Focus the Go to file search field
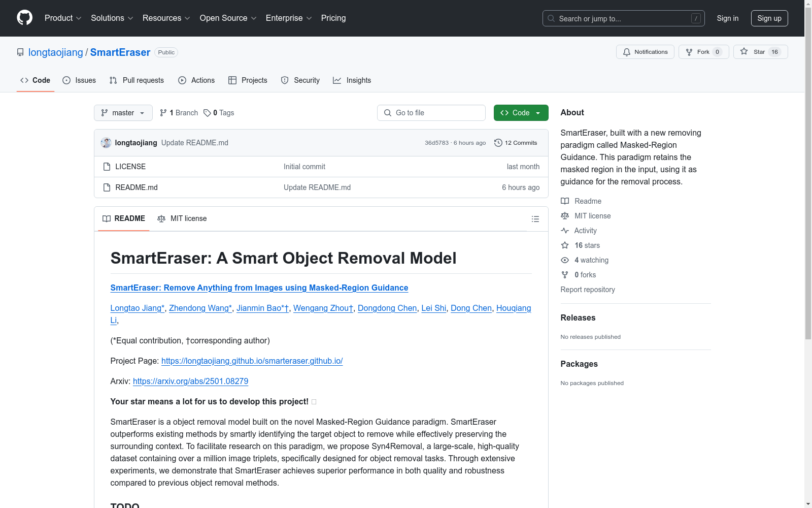Image resolution: width=812 pixels, height=508 pixels. 431,113
